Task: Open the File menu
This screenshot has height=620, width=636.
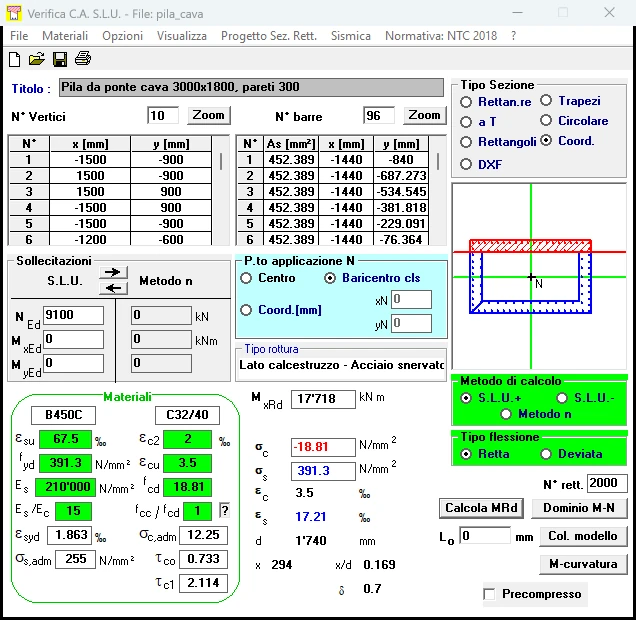Action: click(x=19, y=36)
